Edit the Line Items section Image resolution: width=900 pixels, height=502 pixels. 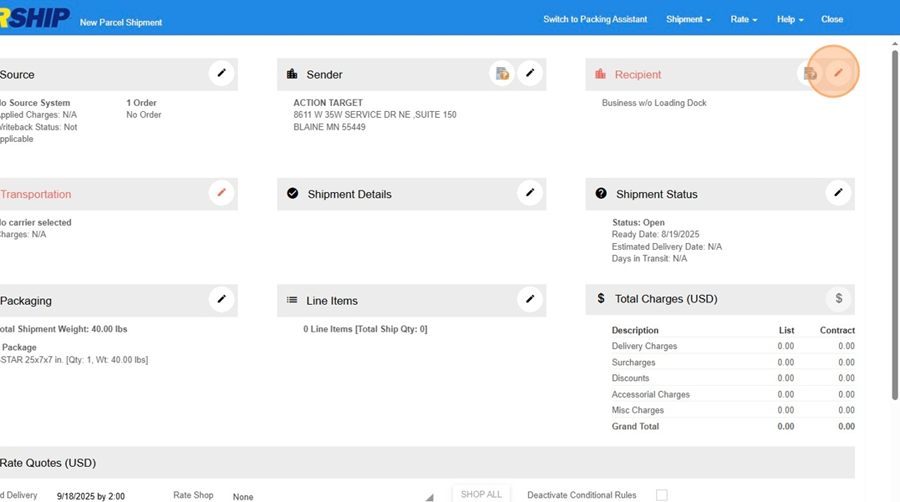tap(530, 299)
